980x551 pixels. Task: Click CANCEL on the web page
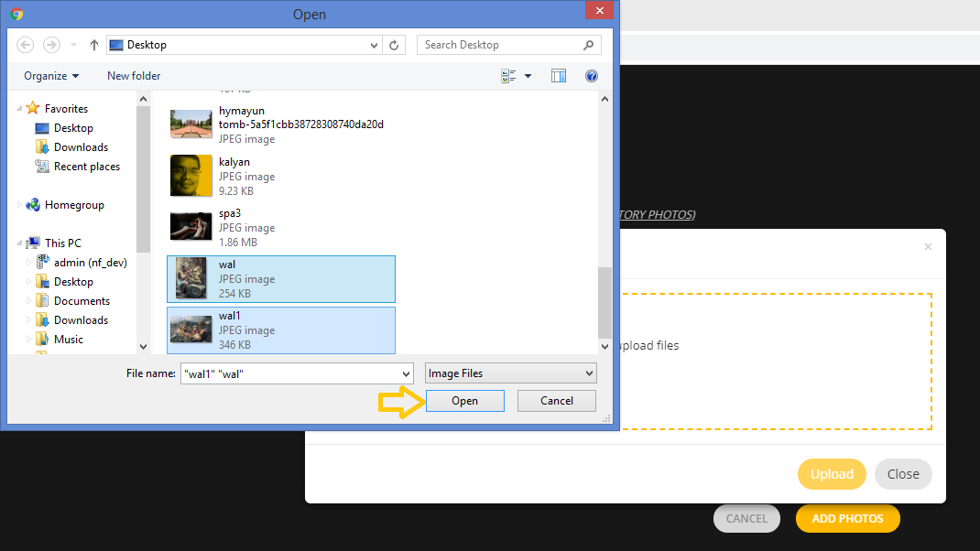[x=746, y=519]
